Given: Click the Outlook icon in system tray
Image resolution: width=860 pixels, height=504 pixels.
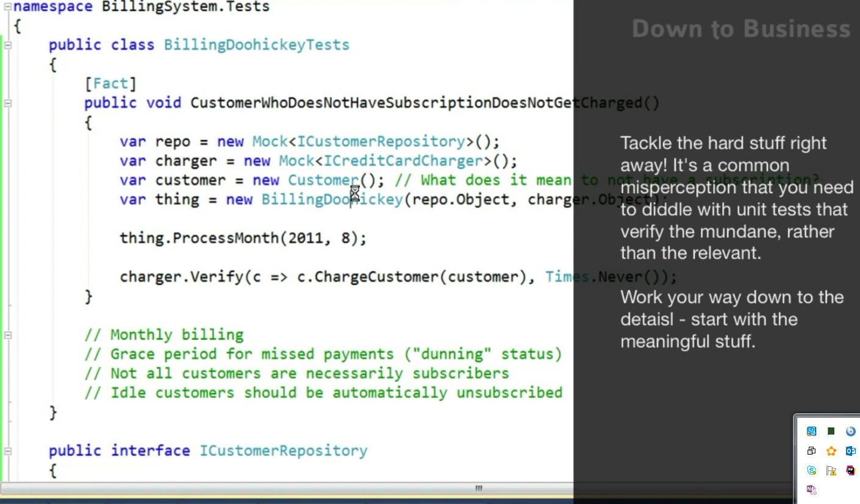Looking at the screenshot, I should click(850, 451).
